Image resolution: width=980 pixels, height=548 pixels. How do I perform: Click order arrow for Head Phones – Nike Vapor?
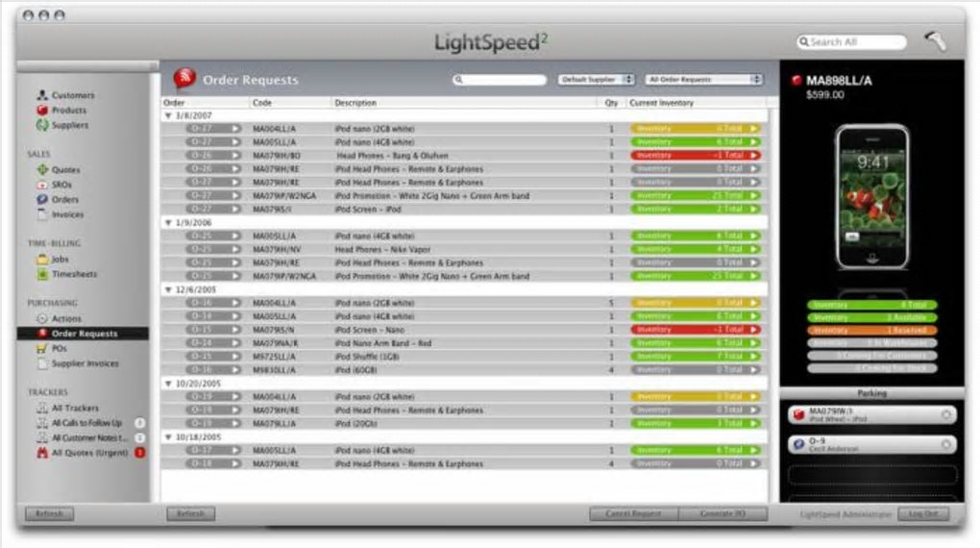pos(235,249)
